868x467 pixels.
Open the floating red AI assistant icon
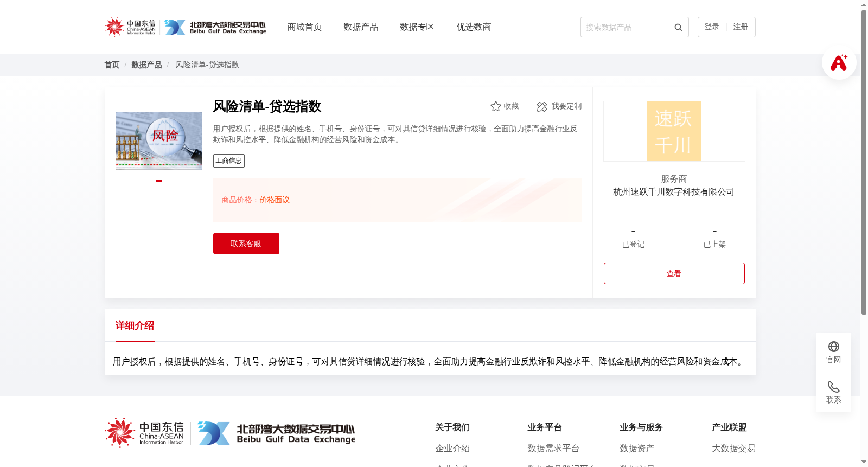(839, 62)
